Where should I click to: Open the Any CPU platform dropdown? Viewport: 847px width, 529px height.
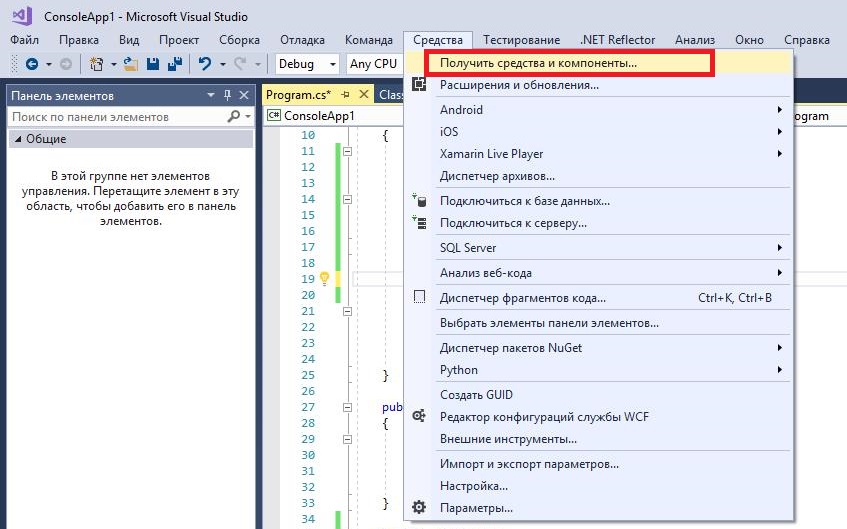[x=374, y=64]
